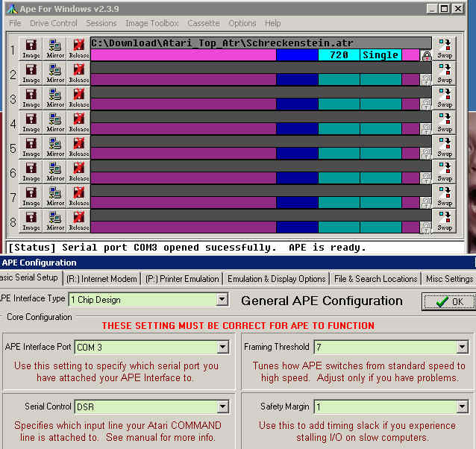Click the Release icon for drive 4
The height and width of the screenshot is (449, 476).
[78, 122]
